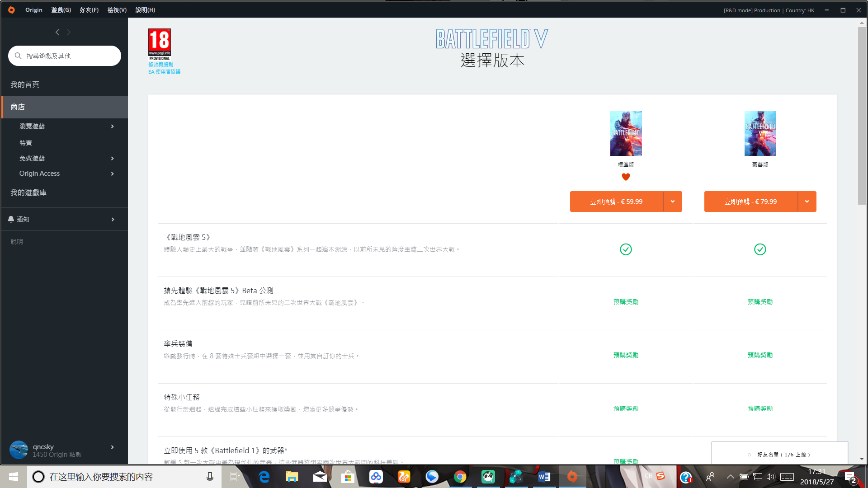Click the volume tray icon
868x488 pixels.
770,477
